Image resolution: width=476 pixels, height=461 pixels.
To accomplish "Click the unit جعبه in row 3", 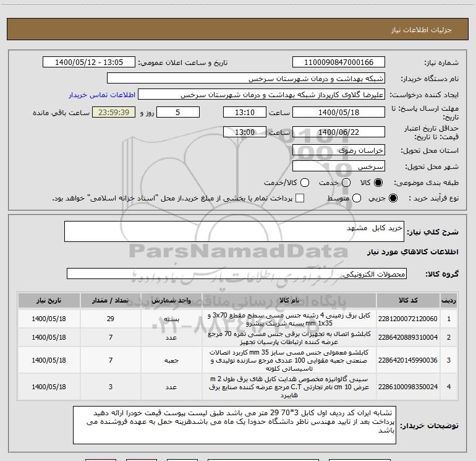I will pyautogui.click(x=171, y=360).
